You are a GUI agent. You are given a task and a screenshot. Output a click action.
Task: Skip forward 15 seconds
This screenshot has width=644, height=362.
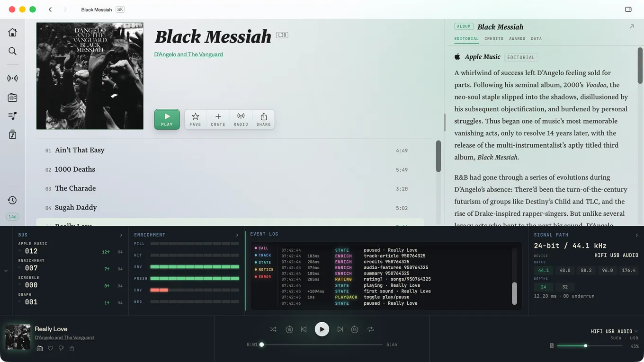[x=355, y=329]
